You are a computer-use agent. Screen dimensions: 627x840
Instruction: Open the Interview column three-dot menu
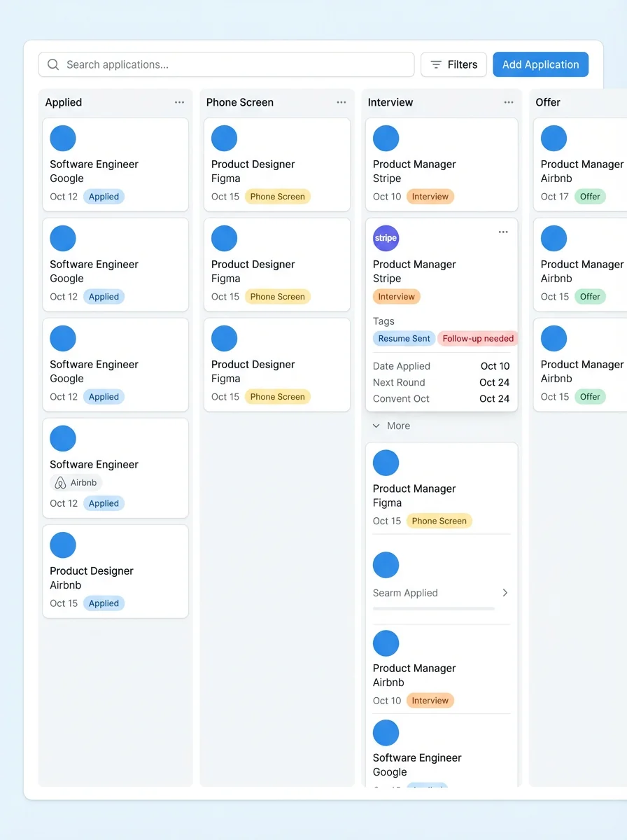(x=509, y=102)
